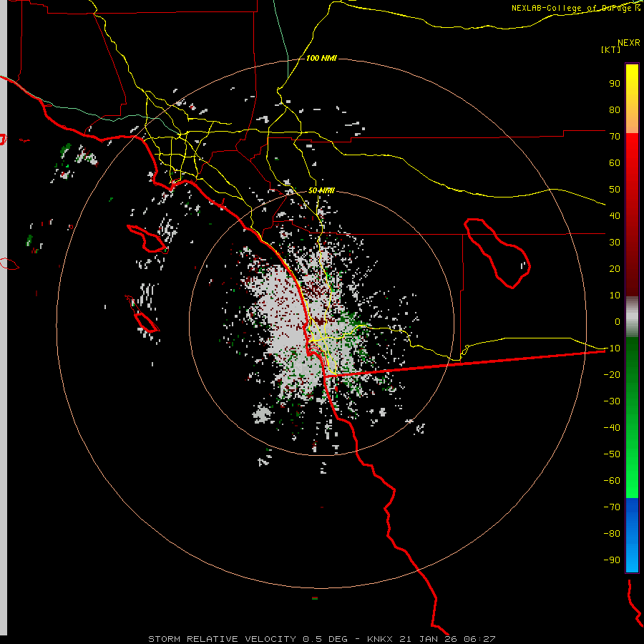Click the NEXR label above the scale
644x644 pixels.
tap(628, 43)
